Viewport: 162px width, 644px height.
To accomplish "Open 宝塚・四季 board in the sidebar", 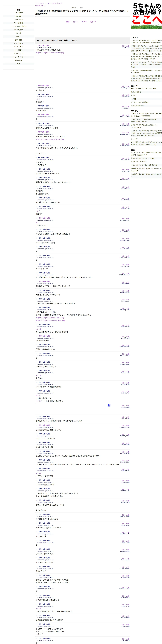I will click(x=18, y=40).
